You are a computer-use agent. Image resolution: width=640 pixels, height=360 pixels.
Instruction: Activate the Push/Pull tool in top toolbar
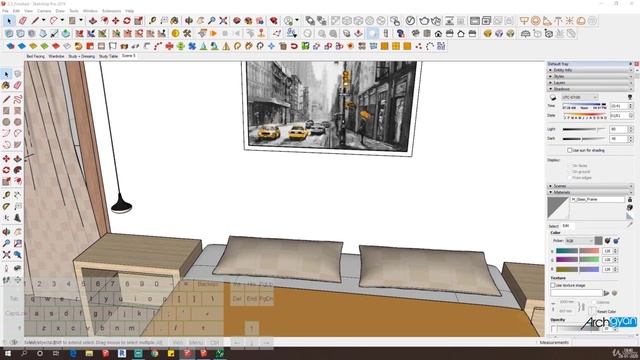pos(93,20)
